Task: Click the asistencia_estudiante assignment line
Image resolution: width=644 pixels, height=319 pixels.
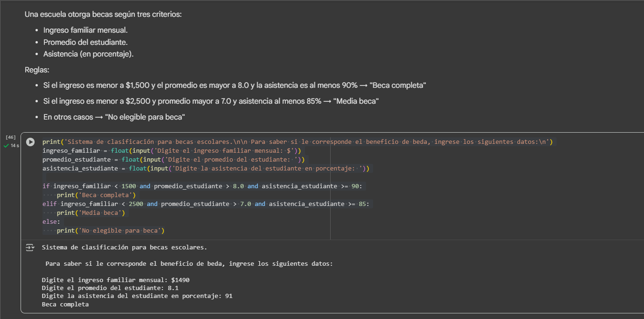Action: click(205, 169)
